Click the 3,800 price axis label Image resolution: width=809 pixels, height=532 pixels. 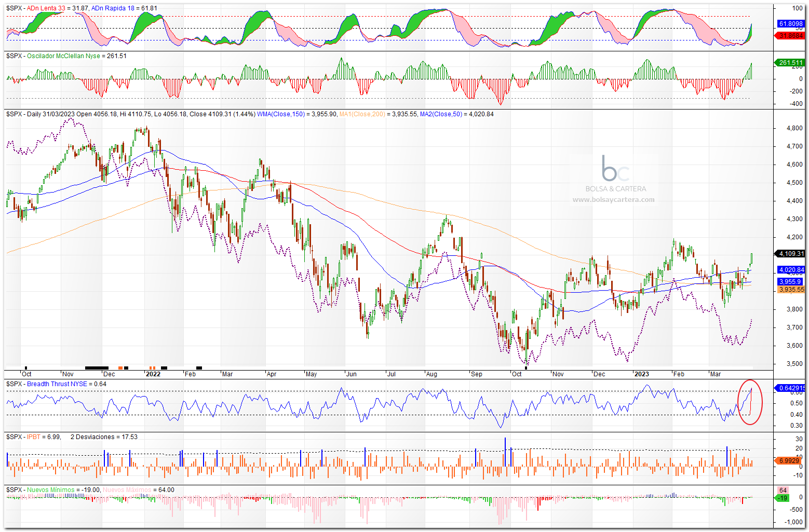(794, 309)
